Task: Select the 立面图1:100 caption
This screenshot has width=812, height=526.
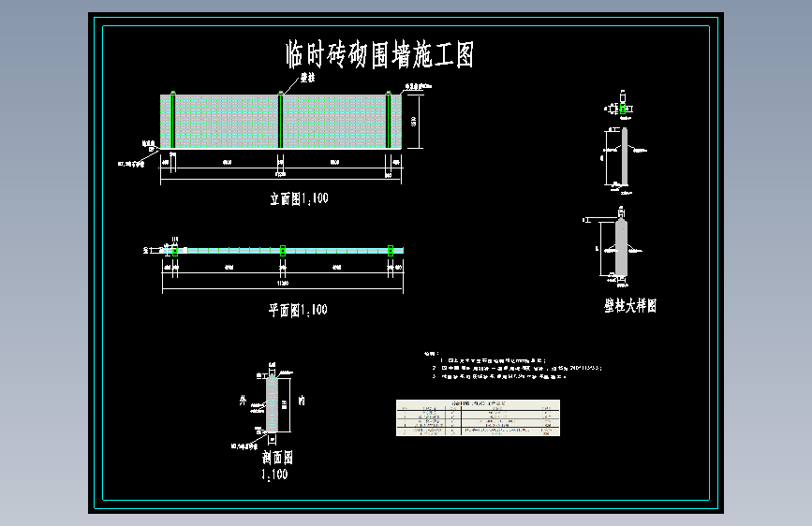Action: tap(299, 198)
